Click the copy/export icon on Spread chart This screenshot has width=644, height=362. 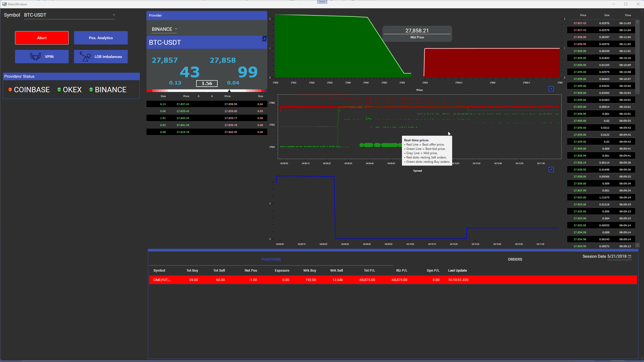click(x=551, y=169)
